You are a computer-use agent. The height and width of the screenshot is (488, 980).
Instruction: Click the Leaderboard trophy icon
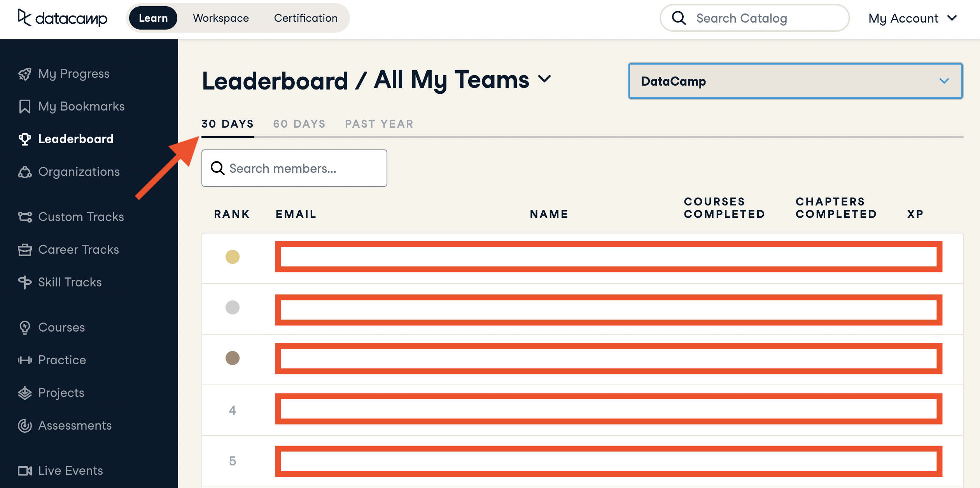(25, 139)
